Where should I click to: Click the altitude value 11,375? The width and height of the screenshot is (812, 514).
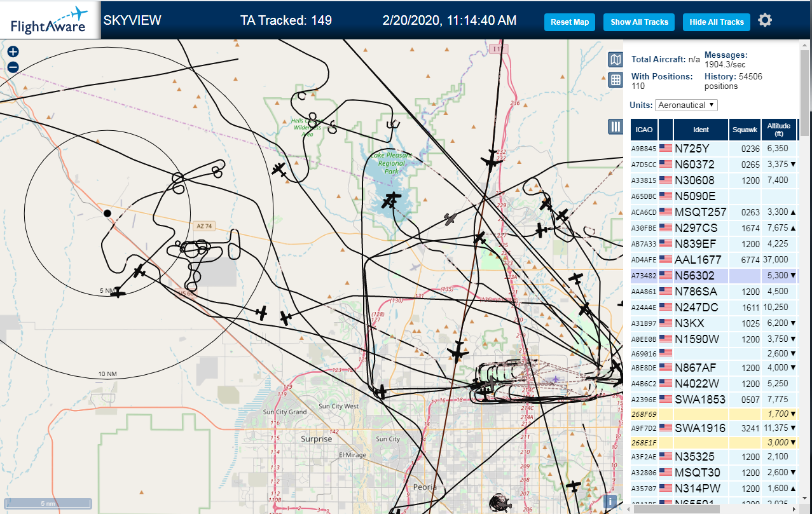coord(777,428)
